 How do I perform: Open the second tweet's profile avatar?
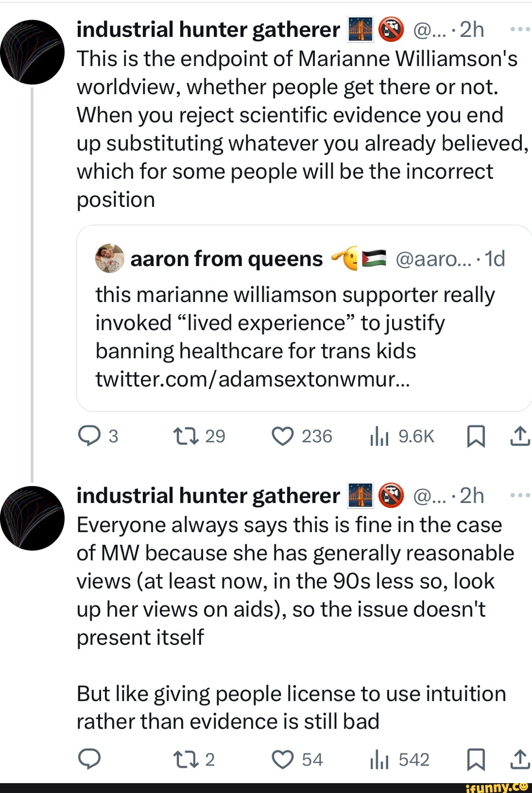[33, 518]
